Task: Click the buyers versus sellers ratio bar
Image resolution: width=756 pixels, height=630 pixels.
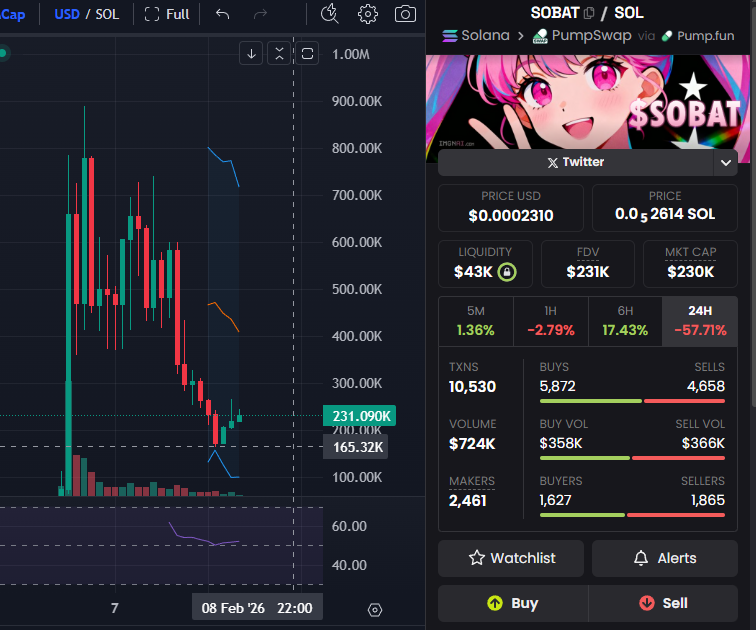Action: 632,515
